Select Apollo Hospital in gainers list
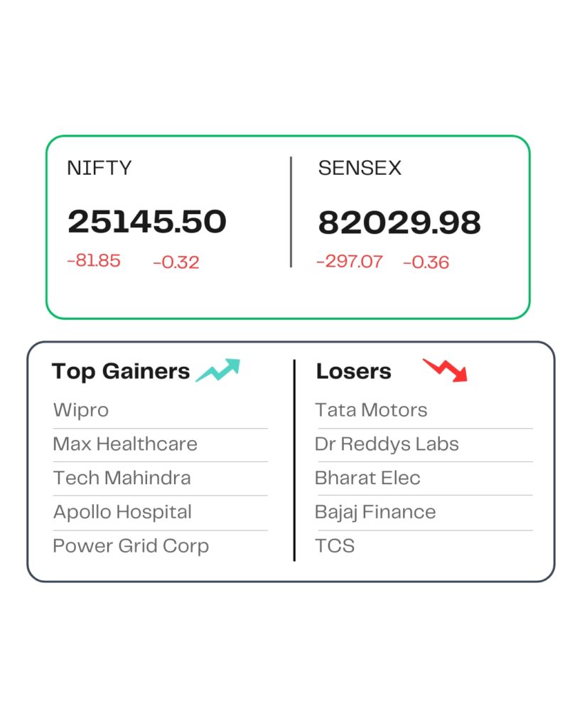 tap(122, 512)
